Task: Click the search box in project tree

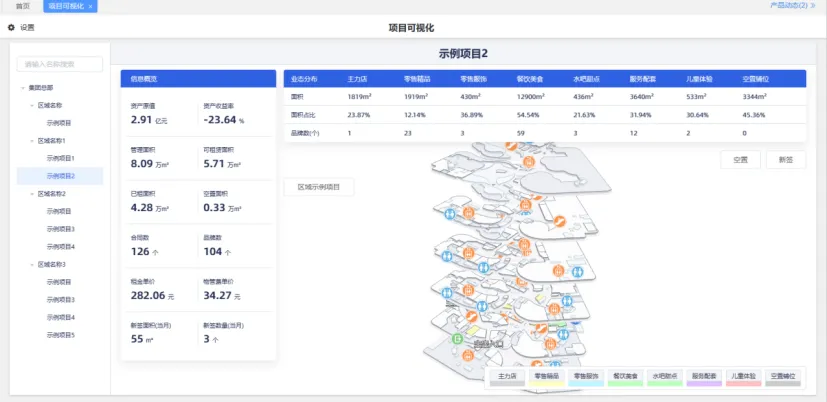Action: tap(60, 64)
